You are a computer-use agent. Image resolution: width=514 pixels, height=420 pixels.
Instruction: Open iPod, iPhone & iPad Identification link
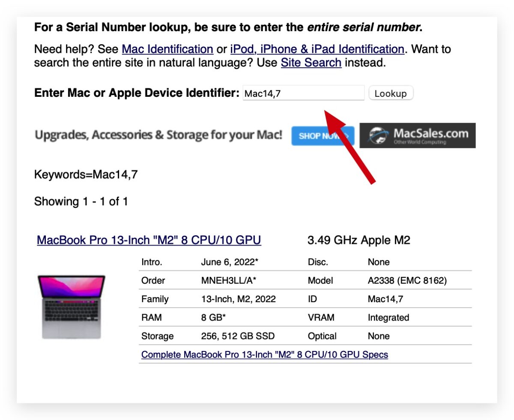(x=317, y=49)
